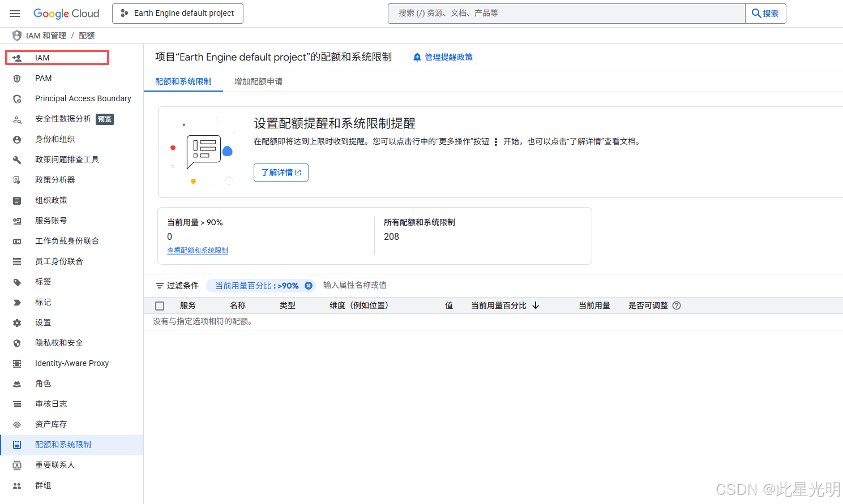Viewport: 843px width, 504px height.
Task: Open the Earth Engine default project selector
Action: [x=177, y=13]
